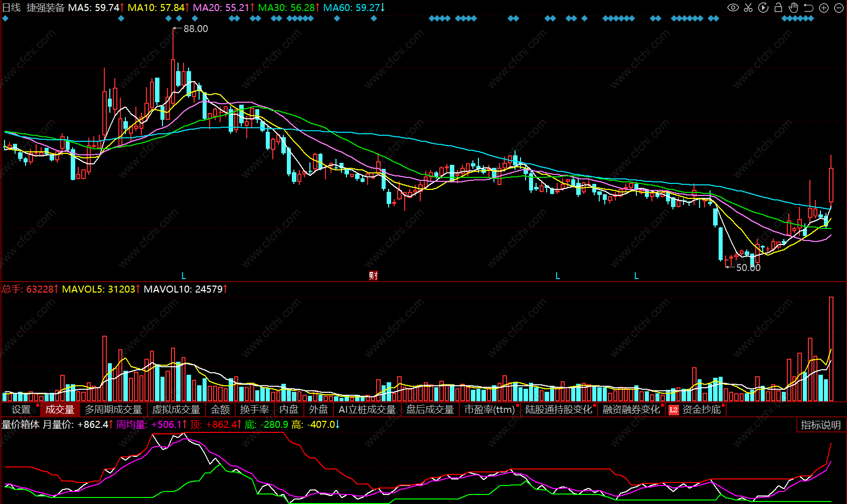Click the 捷强装备 stock name
847x504 pixels.
point(46,8)
